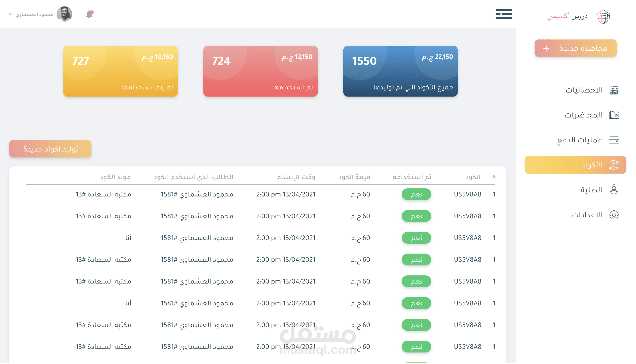Image resolution: width=636 pixels, height=364 pixels.
Task: Click the blue all generated codes card
Action: click(400, 71)
